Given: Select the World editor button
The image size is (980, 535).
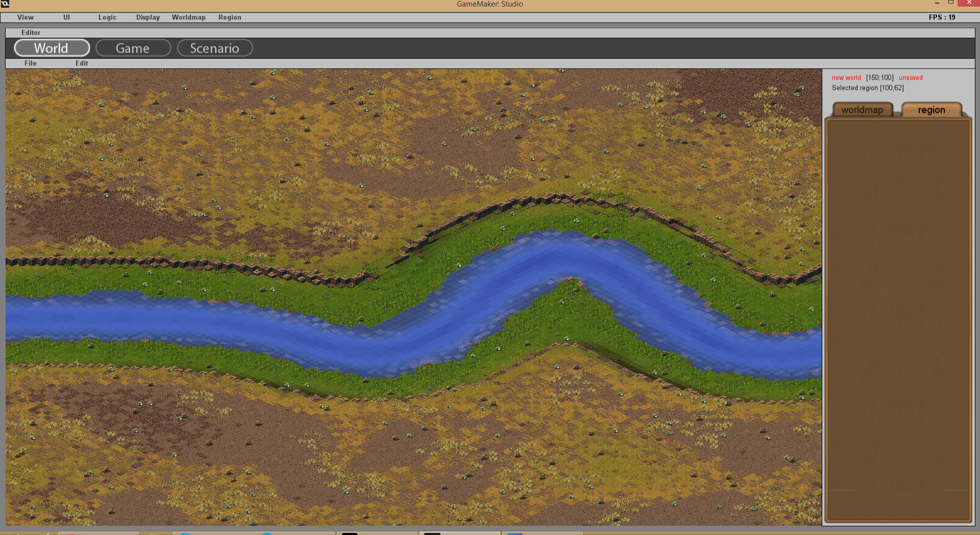Looking at the screenshot, I should pyautogui.click(x=52, y=48).
